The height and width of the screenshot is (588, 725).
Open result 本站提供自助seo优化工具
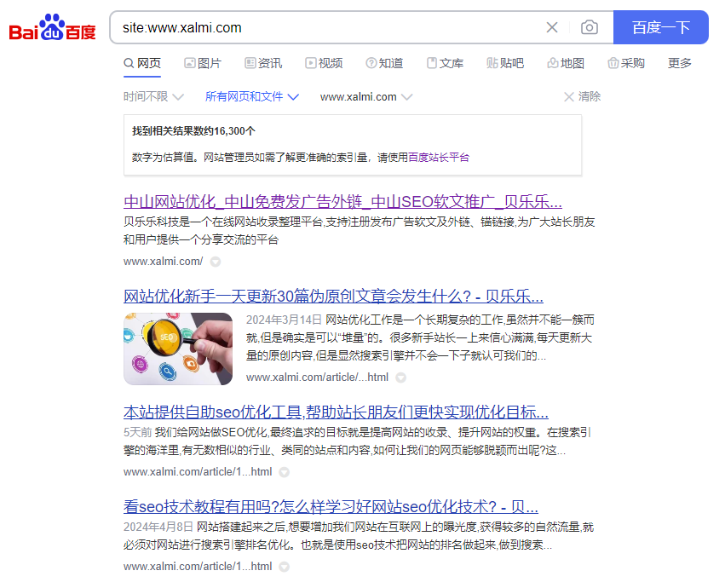click(337, 412)
